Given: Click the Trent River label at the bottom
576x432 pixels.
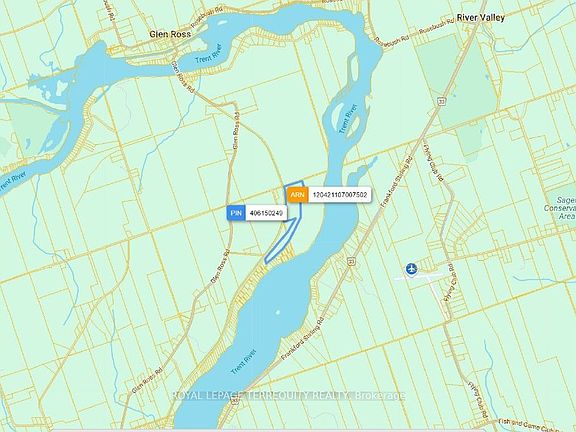Looking at the screenshot, I should pyautogui.click(x=243, y=362).
